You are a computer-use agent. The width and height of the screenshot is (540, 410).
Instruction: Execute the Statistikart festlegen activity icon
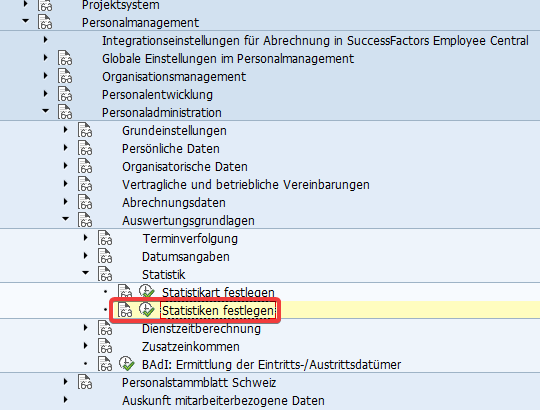146,292
